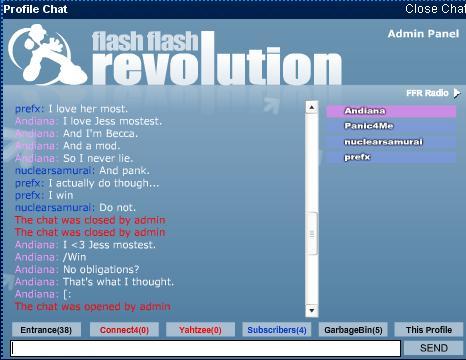Switch to the Connect4(0) room tab

(x=124, y=330)
